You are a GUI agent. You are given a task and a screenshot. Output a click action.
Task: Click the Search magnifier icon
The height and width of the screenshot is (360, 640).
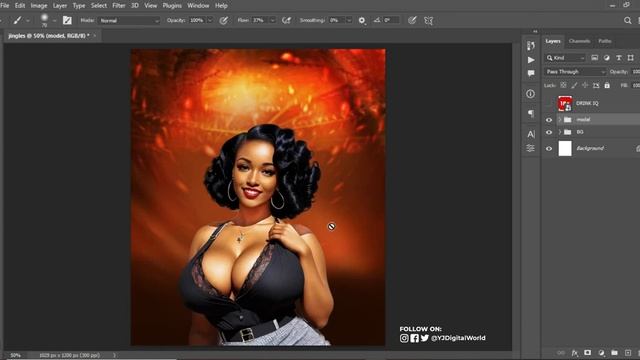(627, 20)
